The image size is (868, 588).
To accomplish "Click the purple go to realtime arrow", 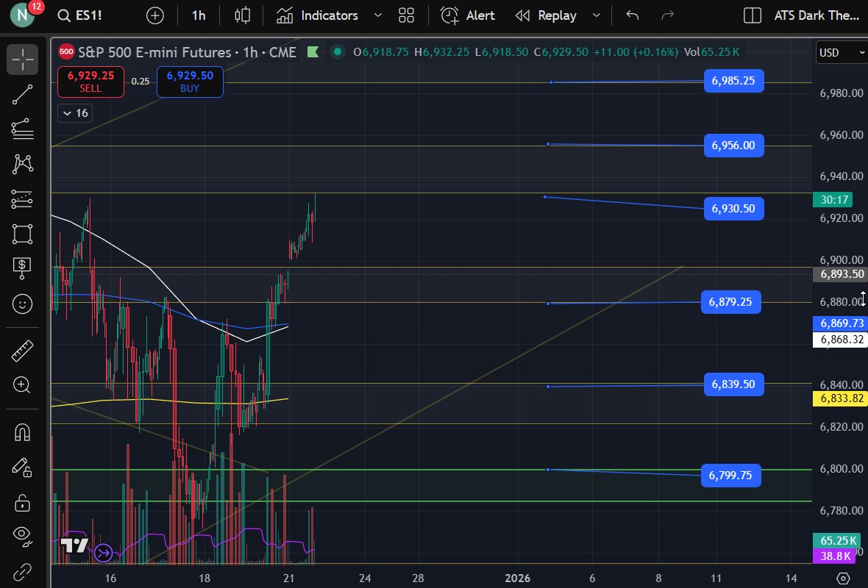I will pos(104,553).
